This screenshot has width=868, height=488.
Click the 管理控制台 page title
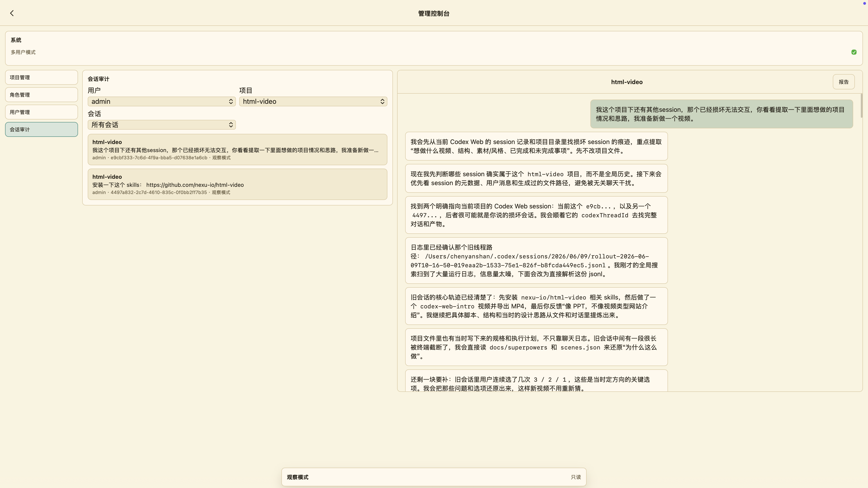(x=434, y=14)
